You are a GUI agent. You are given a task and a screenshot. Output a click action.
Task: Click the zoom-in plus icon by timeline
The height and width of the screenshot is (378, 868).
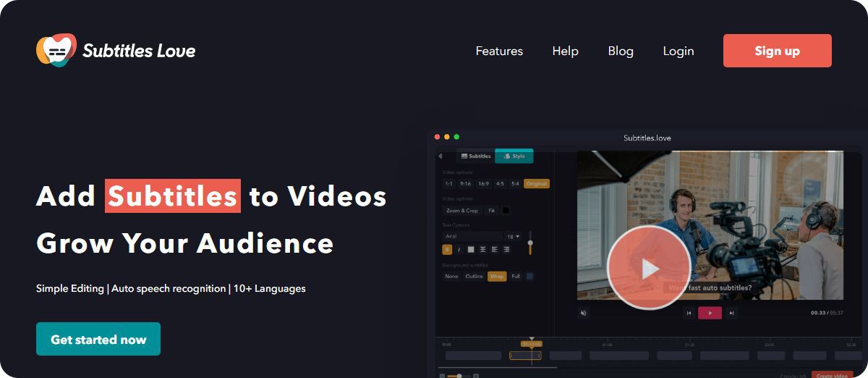coord(476,376)
